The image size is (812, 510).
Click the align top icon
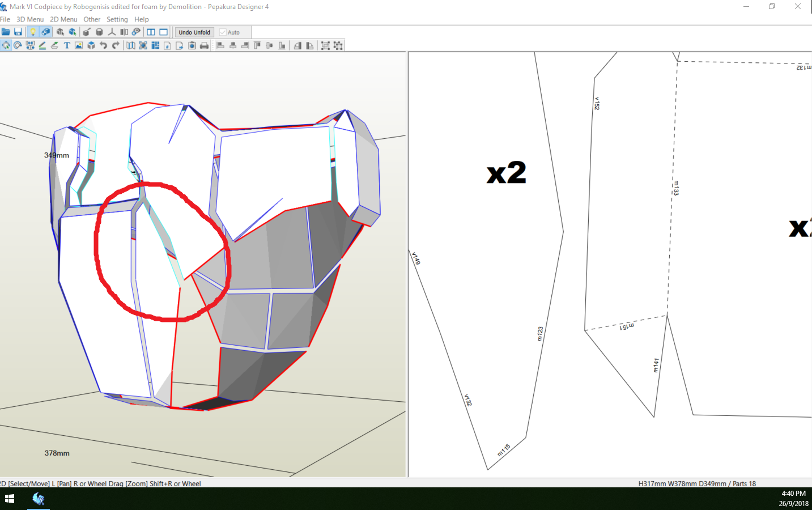(257, 45)
